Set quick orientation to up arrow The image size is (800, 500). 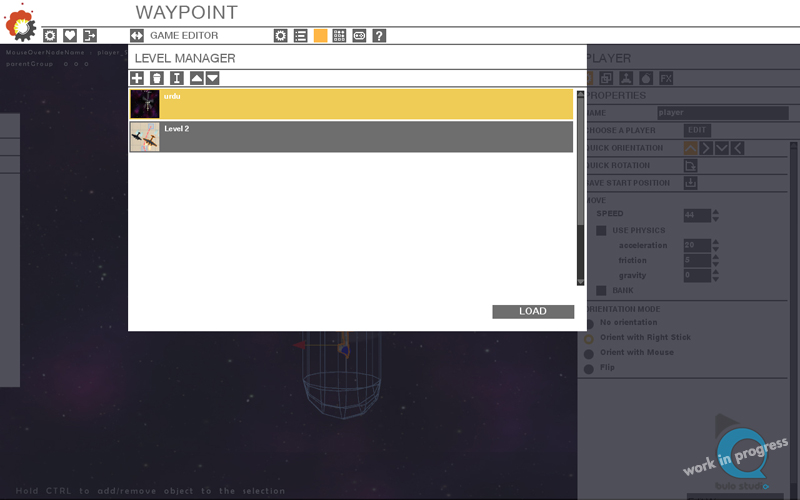(x=690, y=148)
